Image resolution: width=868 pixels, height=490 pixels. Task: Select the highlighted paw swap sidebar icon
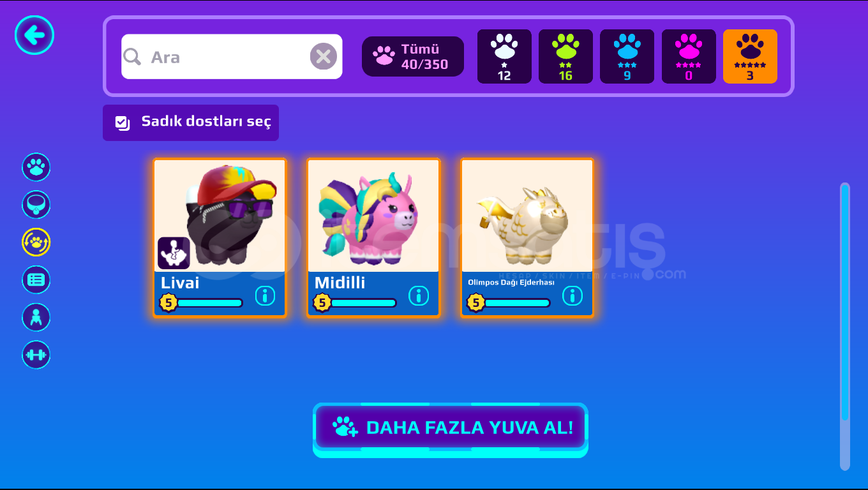36,242
